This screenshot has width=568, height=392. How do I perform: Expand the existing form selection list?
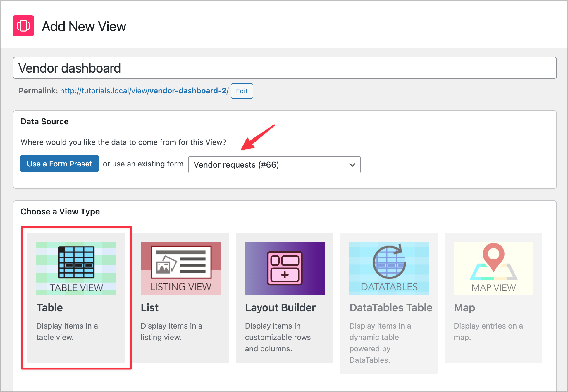point(274,165)
